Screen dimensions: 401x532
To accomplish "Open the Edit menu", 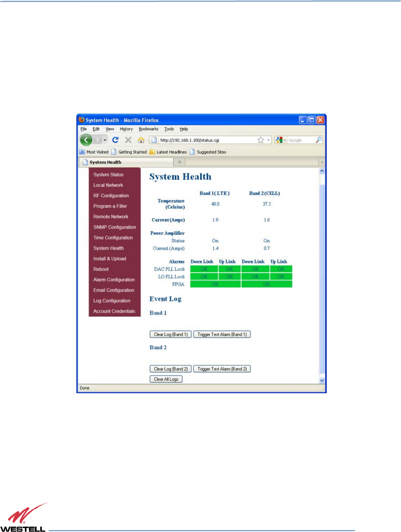I will pos(96,129).
